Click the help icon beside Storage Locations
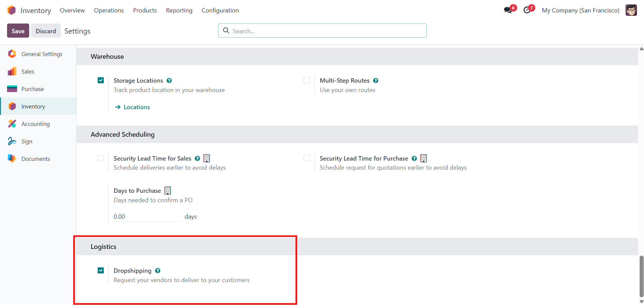Screen dimensions: 644x305 [x=169, y=81]
